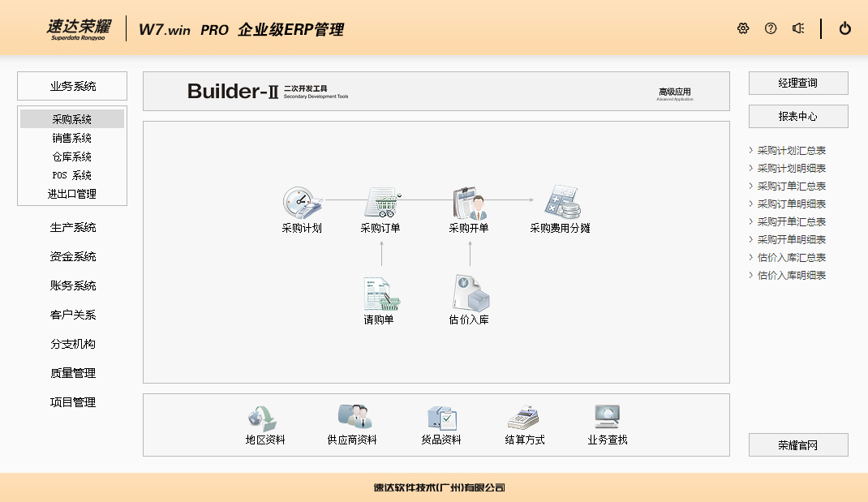Expand the 账务系统 sidebar section
Viewport: 868px width, 502px height.
pyautogui.click(x=73, y=286)
